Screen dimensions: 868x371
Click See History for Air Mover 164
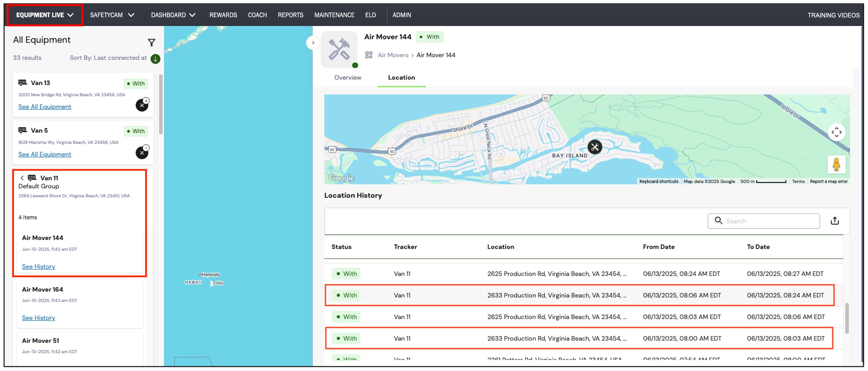click(x=38, y=318)
